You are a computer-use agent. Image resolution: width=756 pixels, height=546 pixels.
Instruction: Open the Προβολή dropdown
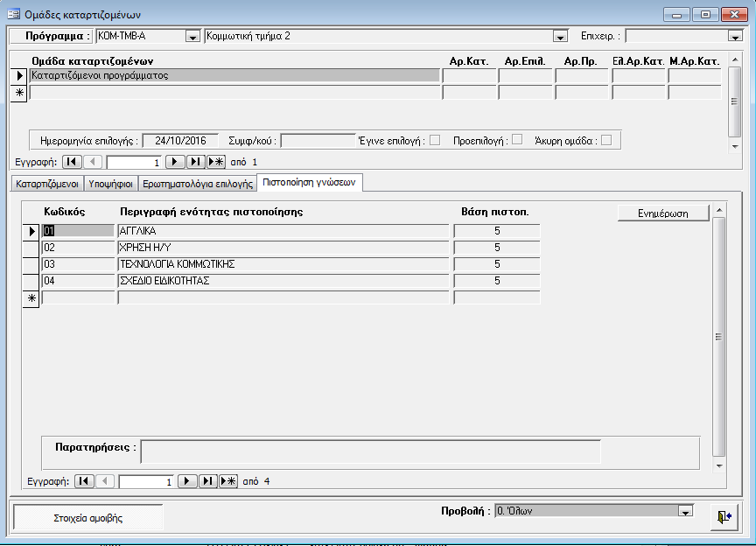pos(686,512)
